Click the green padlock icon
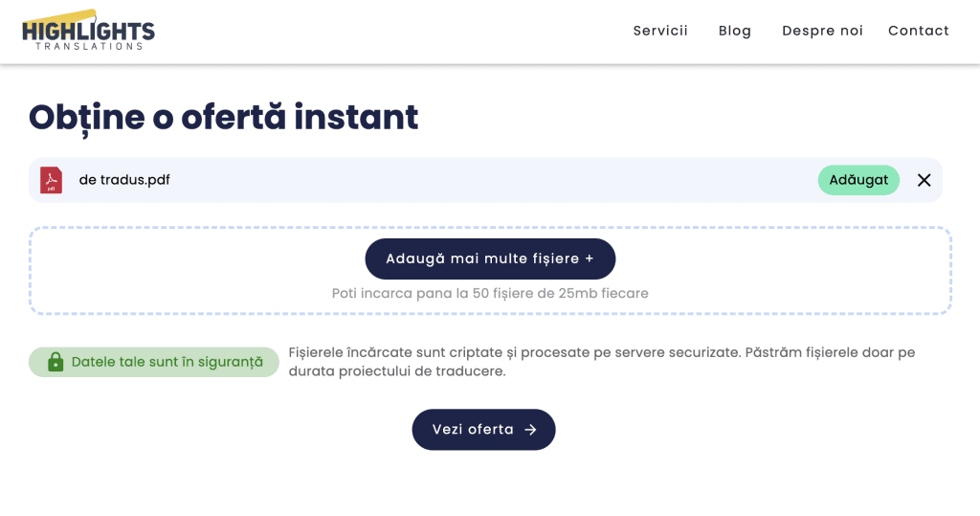The height and width of the screenshot is (516, 980). click(x=56, y=362)
